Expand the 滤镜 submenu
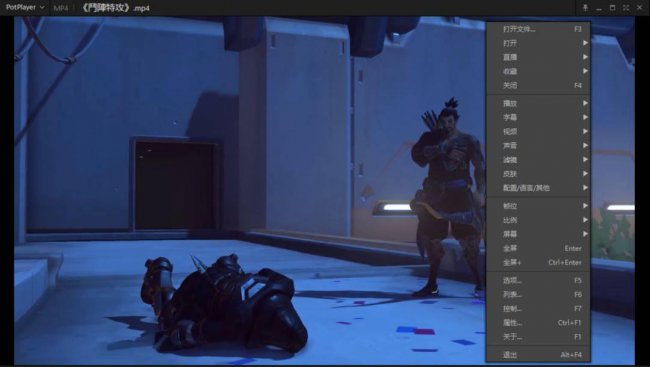 [538, 160]
